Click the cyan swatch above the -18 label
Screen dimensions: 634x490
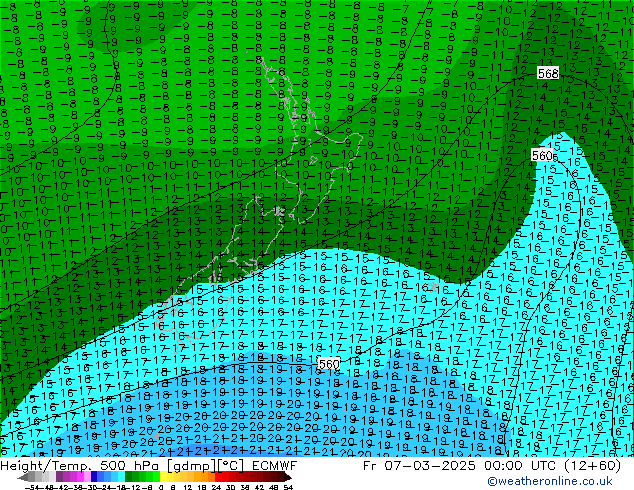[x=121, y=478]
